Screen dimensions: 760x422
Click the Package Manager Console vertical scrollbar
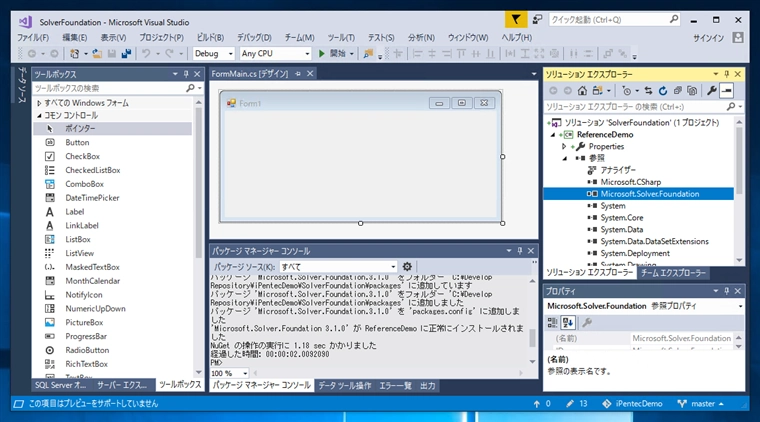tap(532, 320)
